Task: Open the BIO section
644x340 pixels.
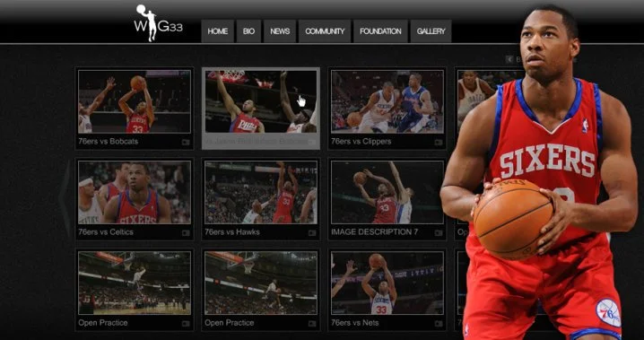Action: click(248, 31)
